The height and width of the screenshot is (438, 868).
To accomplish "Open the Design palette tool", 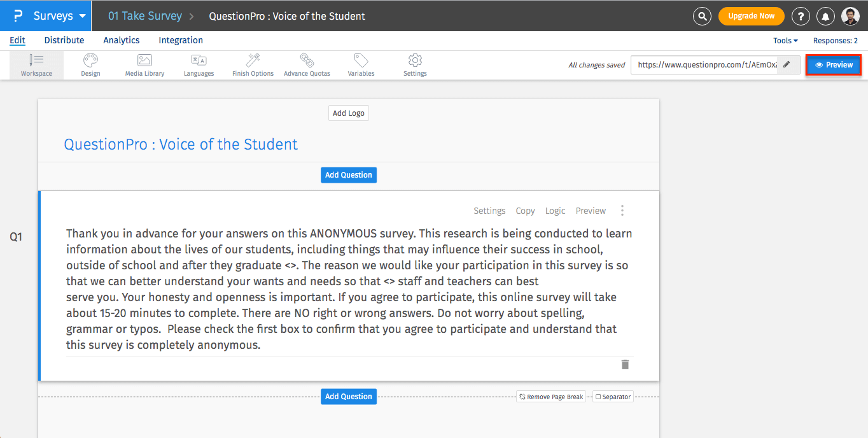I will pos(90,65).
